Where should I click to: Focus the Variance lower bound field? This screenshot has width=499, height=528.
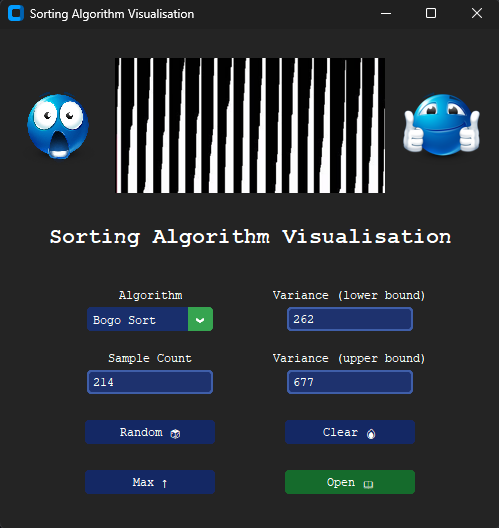click(350, 319)
